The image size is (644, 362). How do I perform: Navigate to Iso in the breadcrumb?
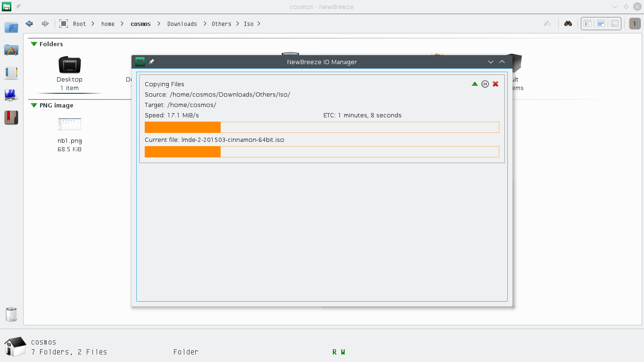pos(248,24)
